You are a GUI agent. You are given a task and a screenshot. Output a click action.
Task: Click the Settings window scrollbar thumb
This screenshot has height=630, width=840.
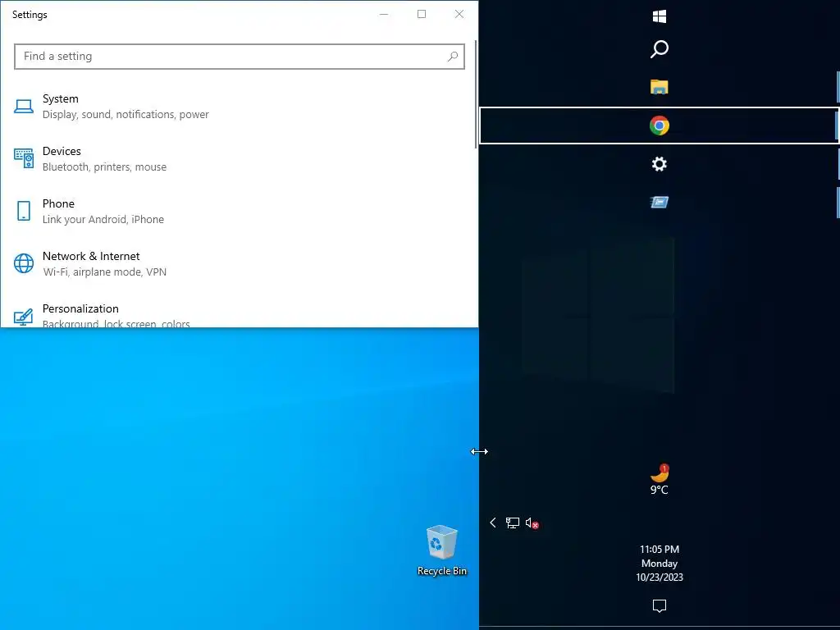[x=476, y=94]
